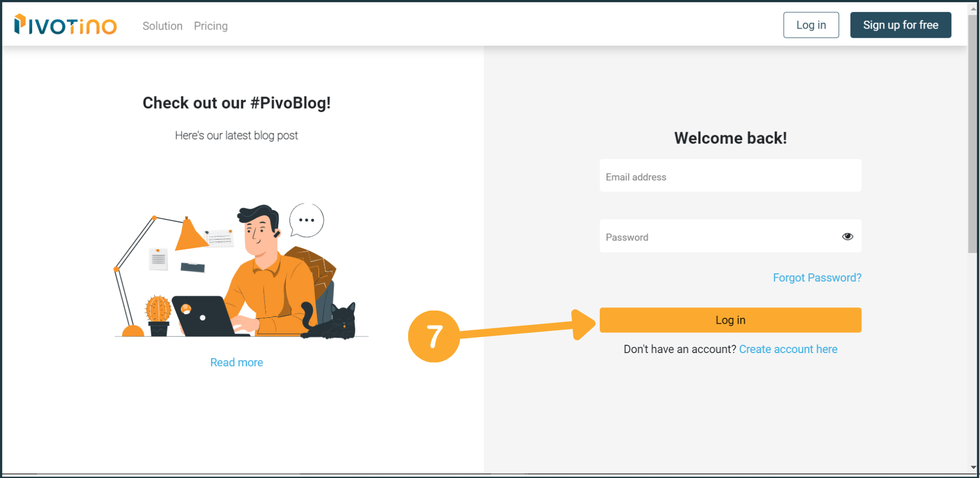
Task: Click the speech bubble in the illustration
Action: pyautogui.click(x=307, y=220)
